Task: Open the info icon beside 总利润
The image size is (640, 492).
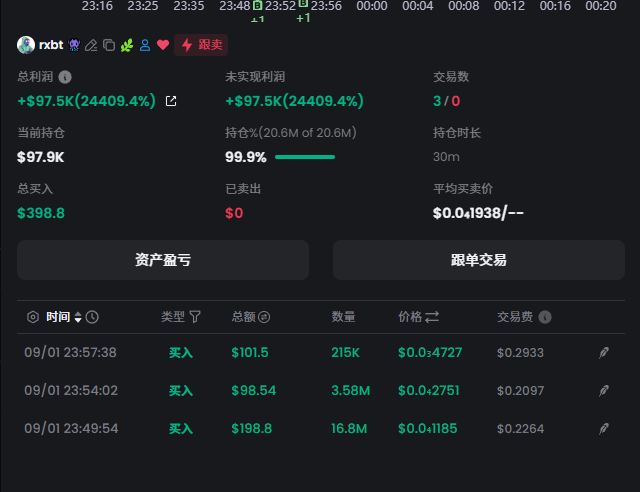Action: pyautogui.click(x=65, y=77)
